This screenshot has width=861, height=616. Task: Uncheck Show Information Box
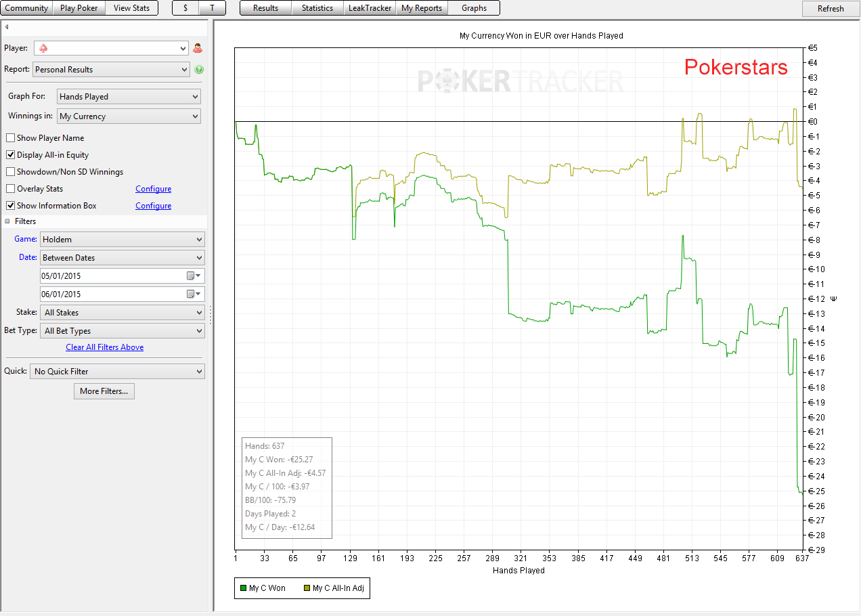10,206
